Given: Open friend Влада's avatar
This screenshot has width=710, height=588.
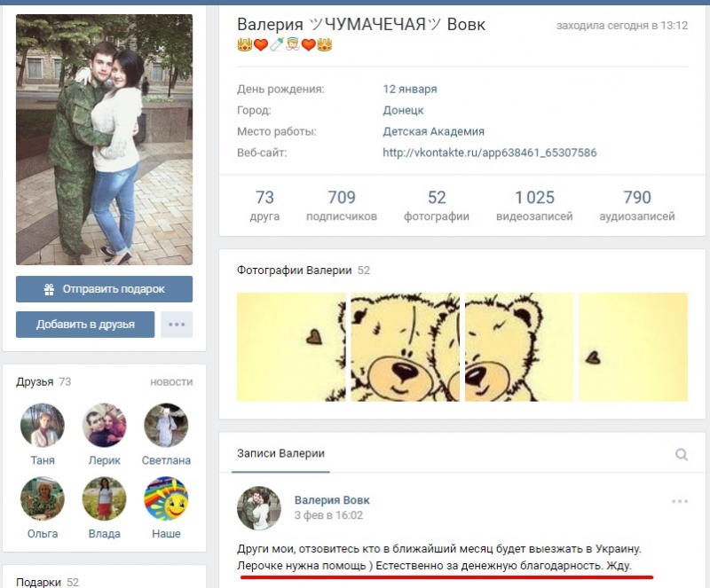Looking at the screenshot, I should click(x=104, y=498).
